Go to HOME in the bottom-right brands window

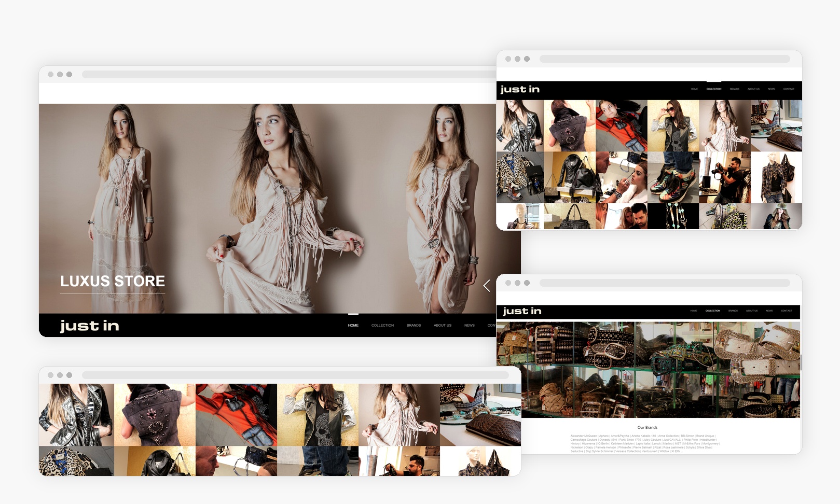point(694,311)
